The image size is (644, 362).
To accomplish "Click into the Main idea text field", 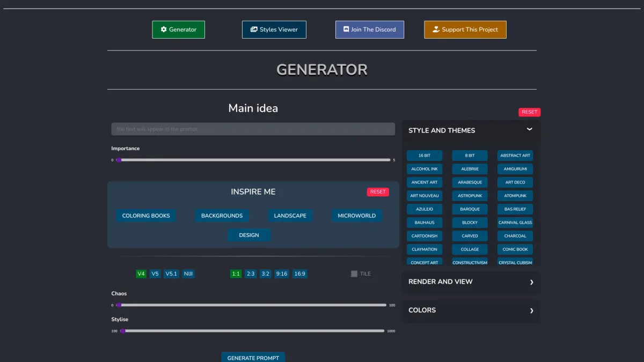I will click(x=253, y=129).
